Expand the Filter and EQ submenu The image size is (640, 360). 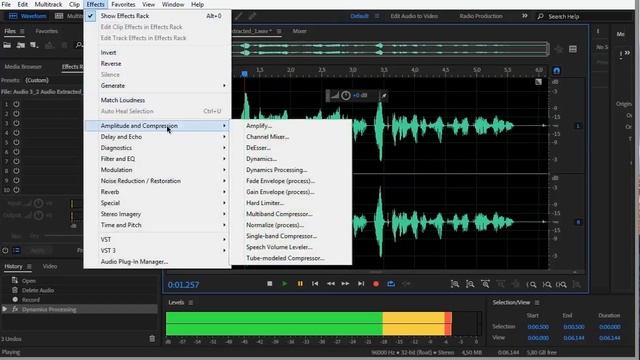coord(157,159)
